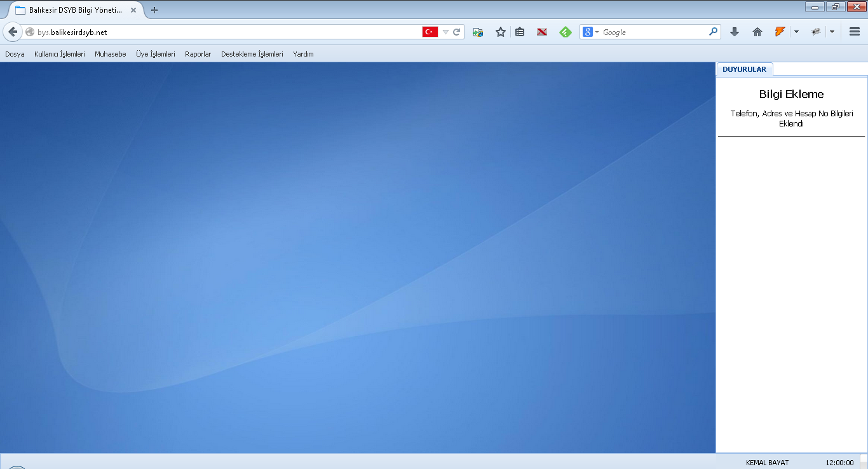This screenshot has height=469, width=868.
Task: Click the green Feedly toolbar icon
Action: point(565,32)
